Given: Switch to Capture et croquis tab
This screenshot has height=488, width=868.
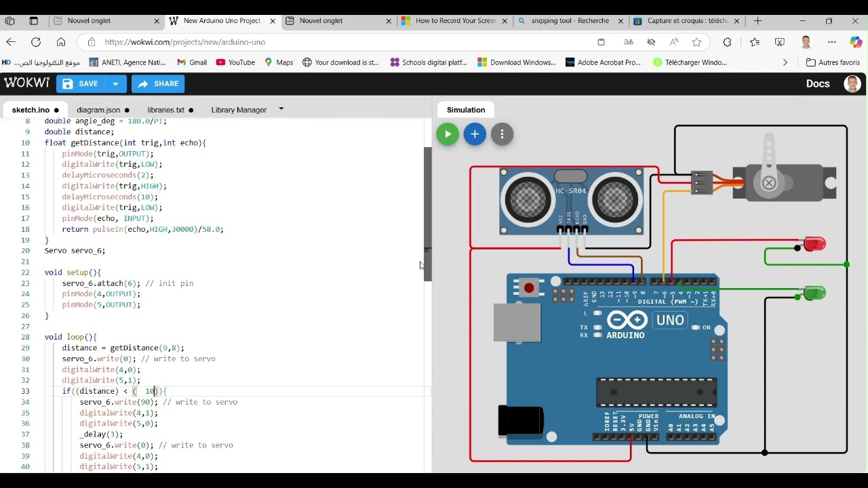Looking at the screenshot, I should pyautogui.click(x=686, y=21).
